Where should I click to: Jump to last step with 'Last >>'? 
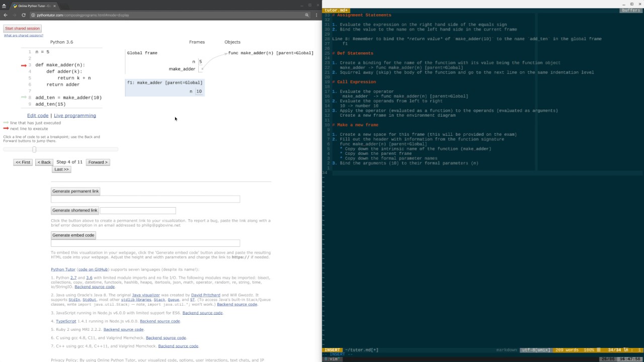coord(61,169)
